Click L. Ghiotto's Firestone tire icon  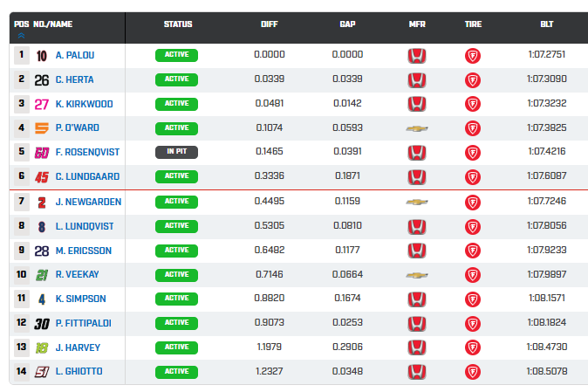click(472, 372)
